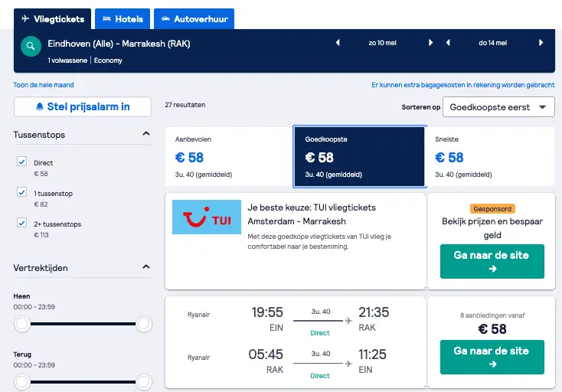Image resolution: width=562 pixels, height=392 pixels.
Task: Click Ga naar de site for Ryanair € 58
Action: click(x=492, y=357)
